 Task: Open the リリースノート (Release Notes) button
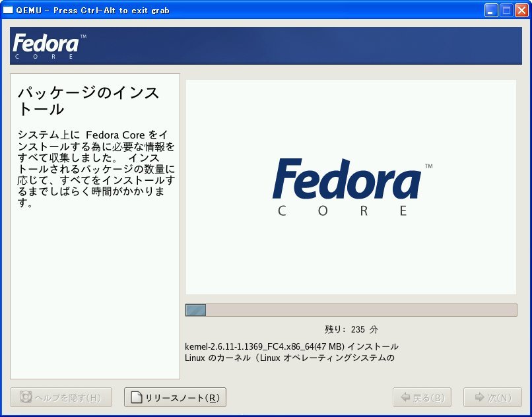coord(175,397)
